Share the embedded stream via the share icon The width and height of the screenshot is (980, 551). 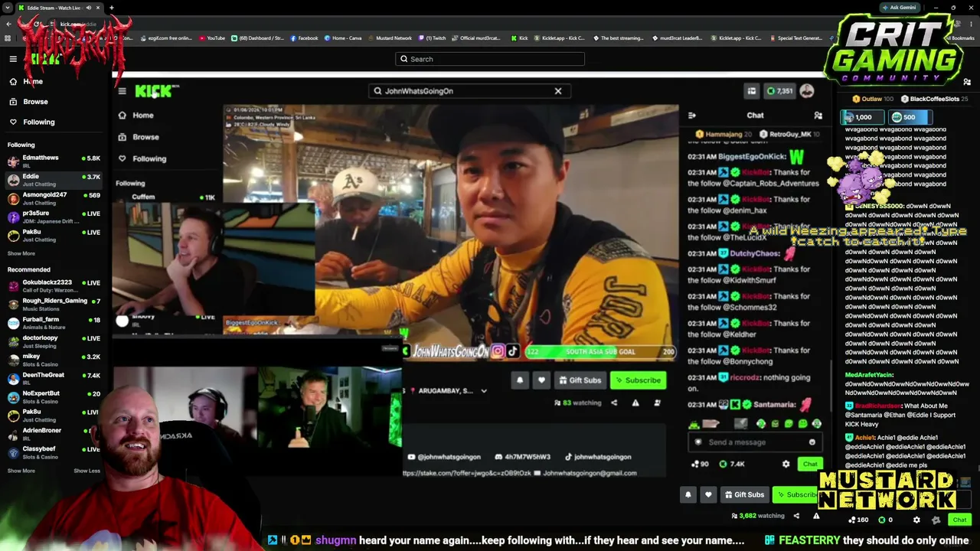(x=614, y=403)
